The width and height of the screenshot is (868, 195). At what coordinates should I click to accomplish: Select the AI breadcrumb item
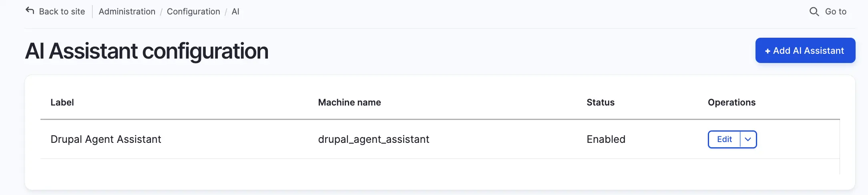(235, 12)
